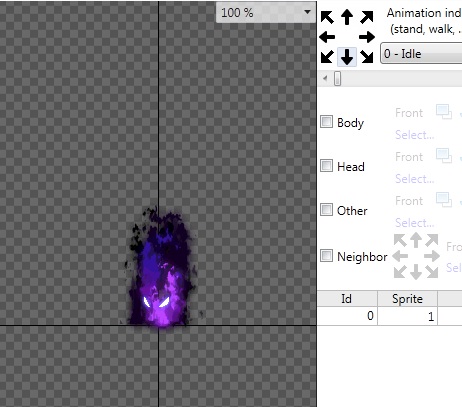Click the Sprite column header
462x407 pixels.
click(x=407, y=299)
